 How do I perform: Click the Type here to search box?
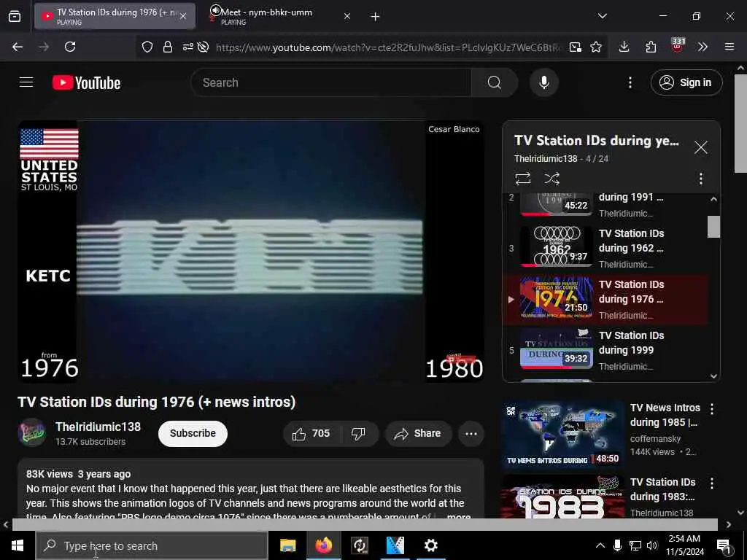(152, 545)
